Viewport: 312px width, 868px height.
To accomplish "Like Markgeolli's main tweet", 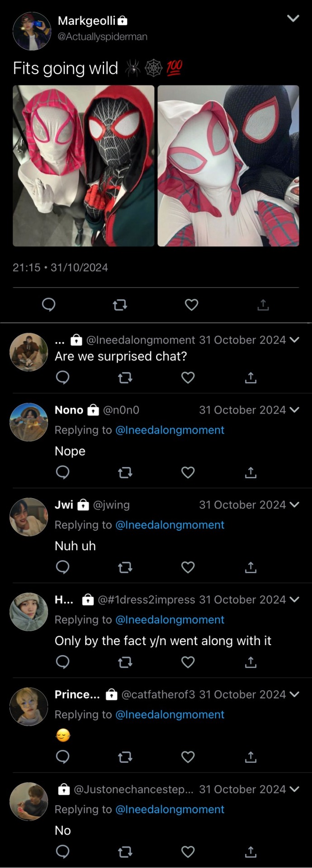I will (x=191, y=305).
